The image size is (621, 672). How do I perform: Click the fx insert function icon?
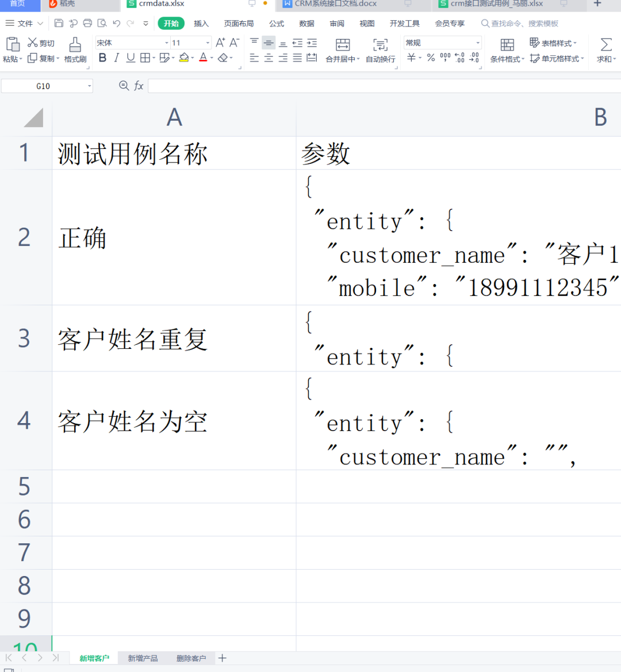tap(139, 86)
